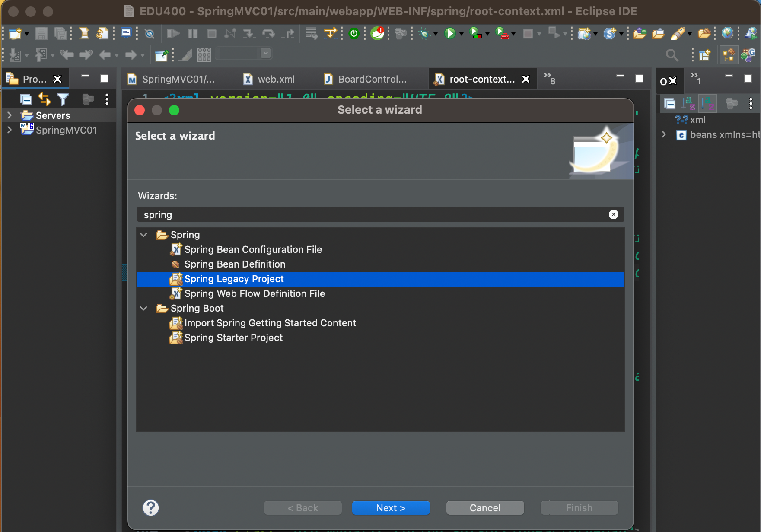Click the green bug Debug icon
Image resolution: width=761 pixels, height=532 pixels.
pos(425,33)
